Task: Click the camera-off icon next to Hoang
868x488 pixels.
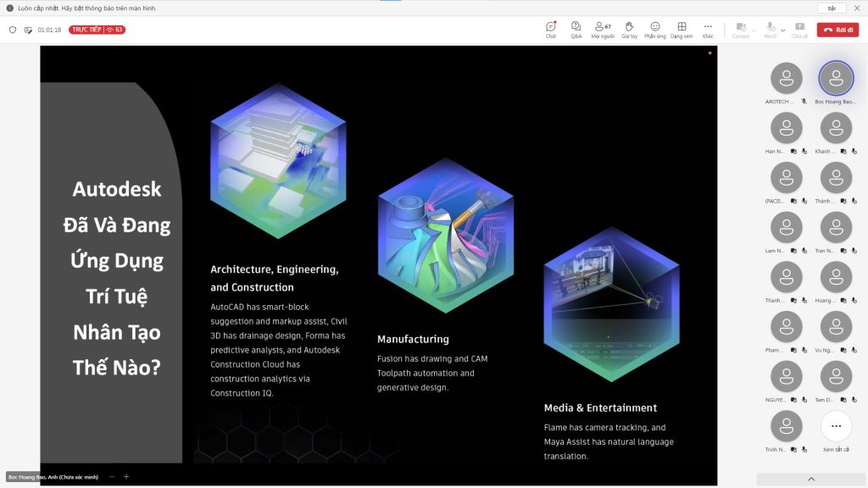Action: pos(843,301)
